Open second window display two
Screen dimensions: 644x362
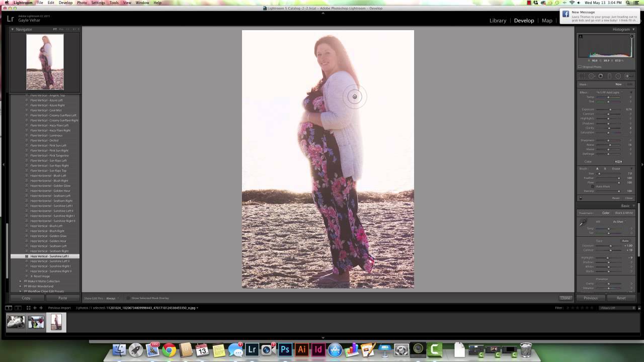point(18,308)
